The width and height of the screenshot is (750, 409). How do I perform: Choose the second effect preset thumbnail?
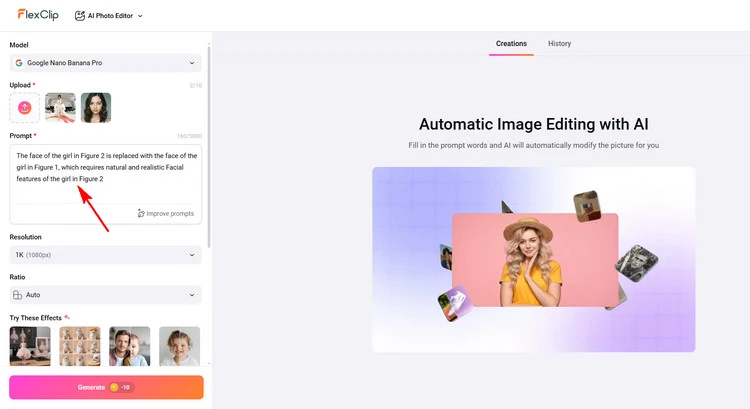pyautogui.click(x=80, y=345)
